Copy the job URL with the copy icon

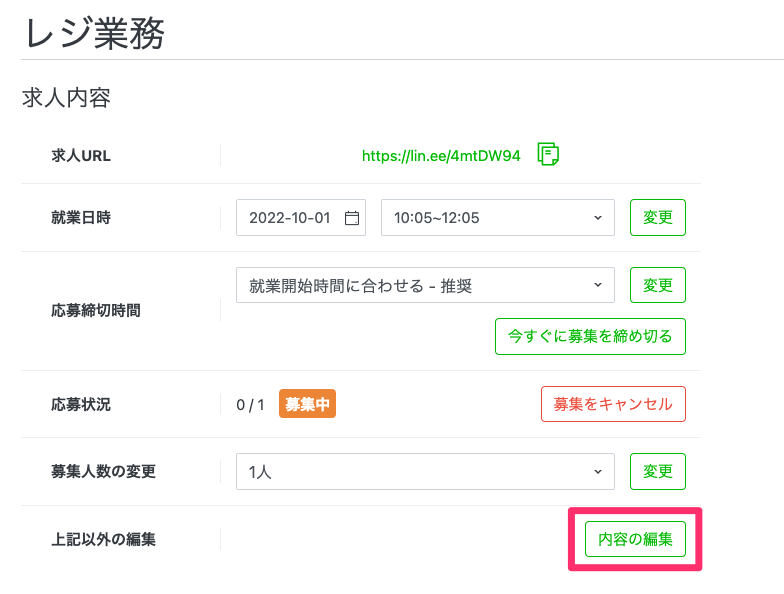[x=547, y=155]
